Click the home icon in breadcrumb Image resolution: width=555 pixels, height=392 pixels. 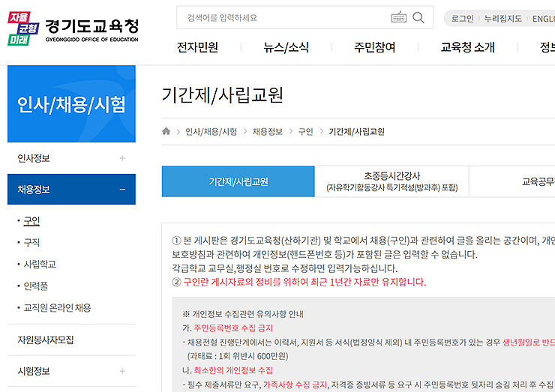[x=166, y=131]
